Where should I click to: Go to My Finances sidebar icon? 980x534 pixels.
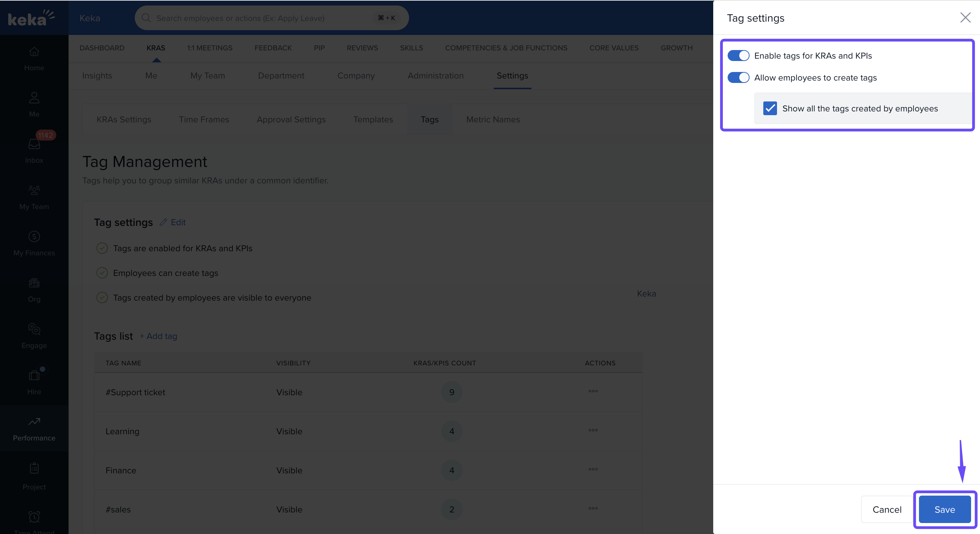click(34, 243)
